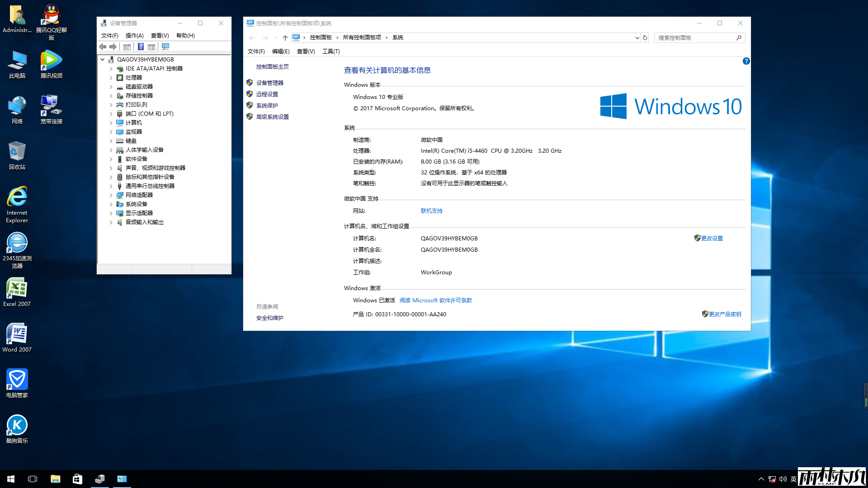Image resolution: width=868 pixels, height=488 pixels.
Task: Select 鼠标和其他指针设备 tree item
Action: (150, 177)
